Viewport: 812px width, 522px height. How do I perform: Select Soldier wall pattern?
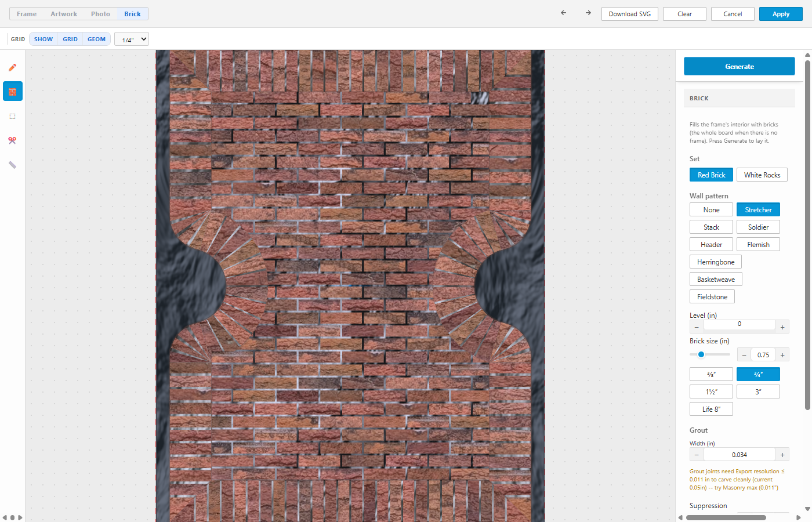tap(758, 227)
